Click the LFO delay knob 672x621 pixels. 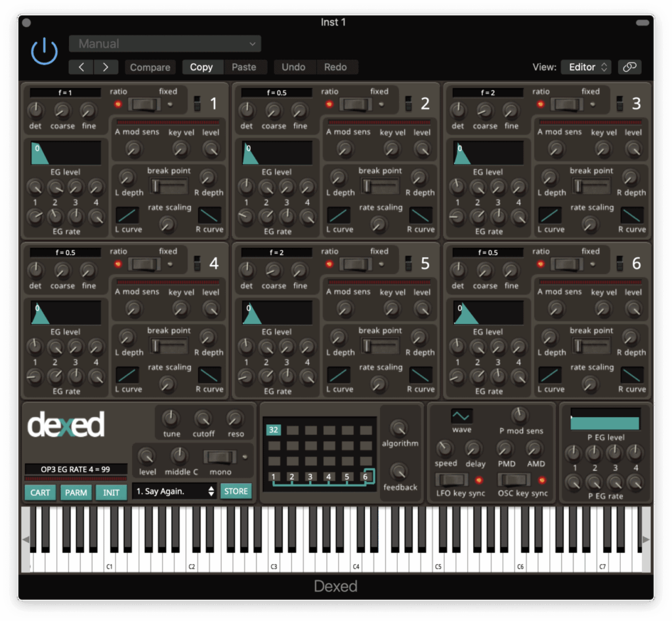473,449
